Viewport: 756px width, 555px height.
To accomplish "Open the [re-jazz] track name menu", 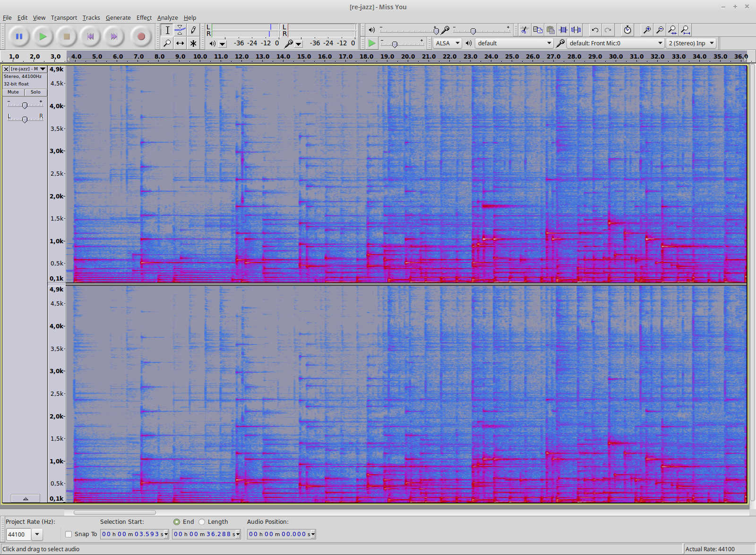I will coord(28,69).
